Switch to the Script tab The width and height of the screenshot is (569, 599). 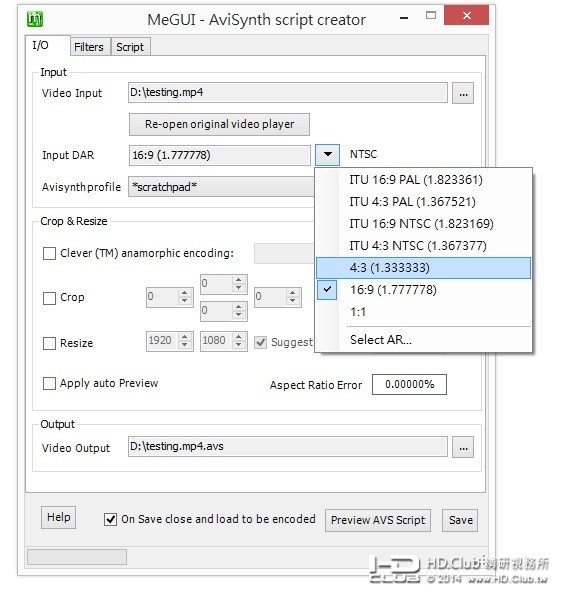pos(130,47)
